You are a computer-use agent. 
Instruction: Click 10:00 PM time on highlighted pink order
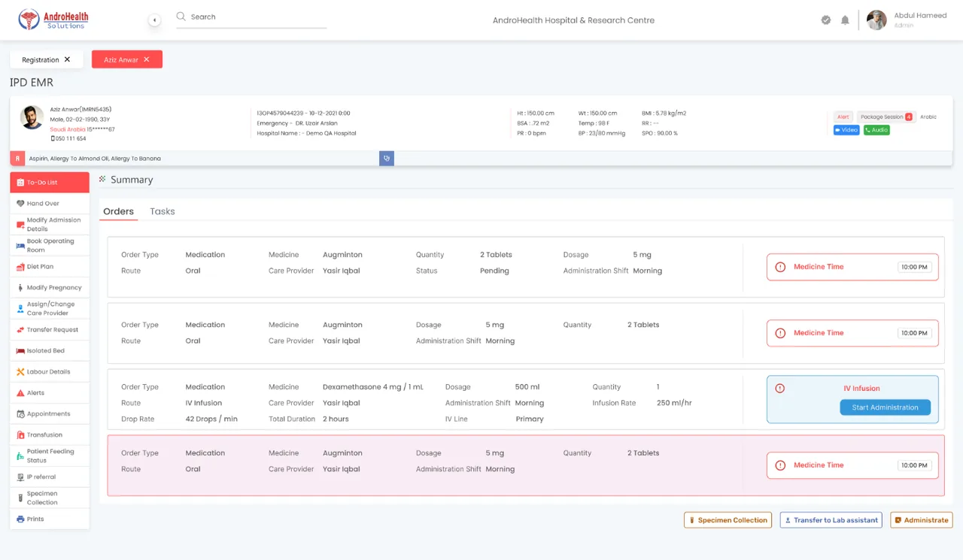pos(914,465)
